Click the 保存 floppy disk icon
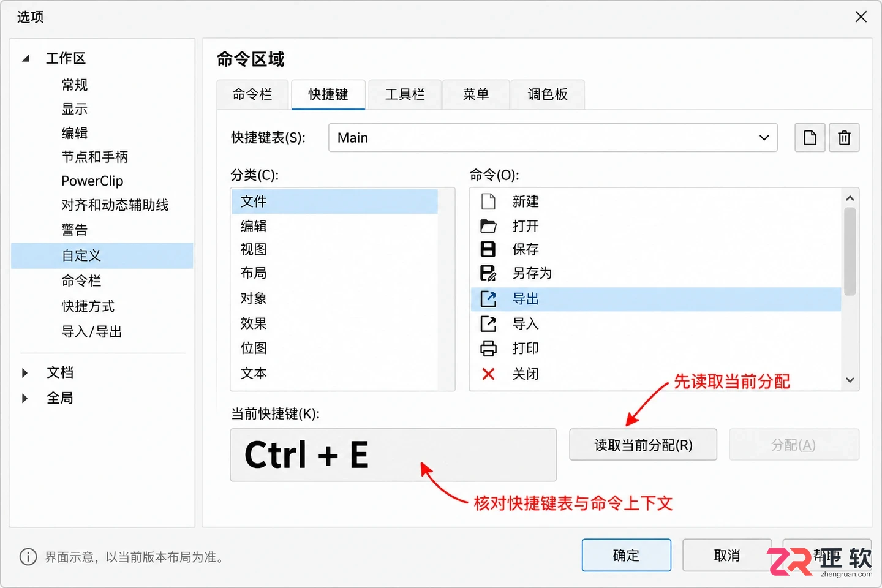The height and width of the screenshot is (588, 882). [x=488, y=249]
